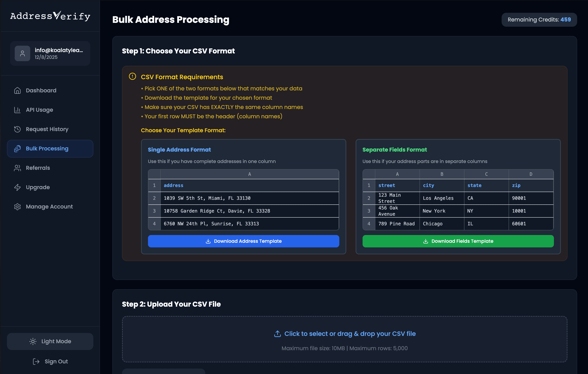The height and width of the screenshot is (374, 588).
Task: Download the Fields Template
Action: coord(458,241)
